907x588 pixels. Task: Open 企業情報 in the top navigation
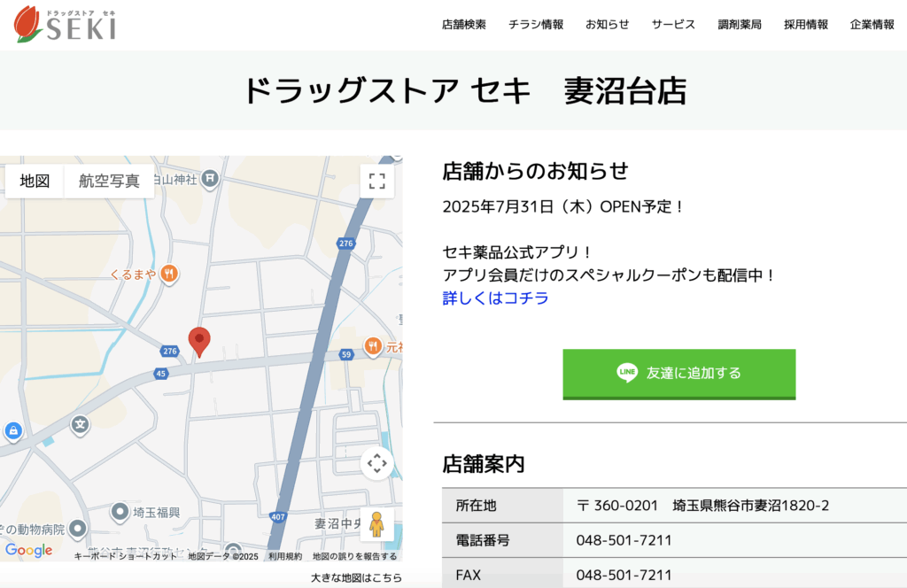click(872, 25)
